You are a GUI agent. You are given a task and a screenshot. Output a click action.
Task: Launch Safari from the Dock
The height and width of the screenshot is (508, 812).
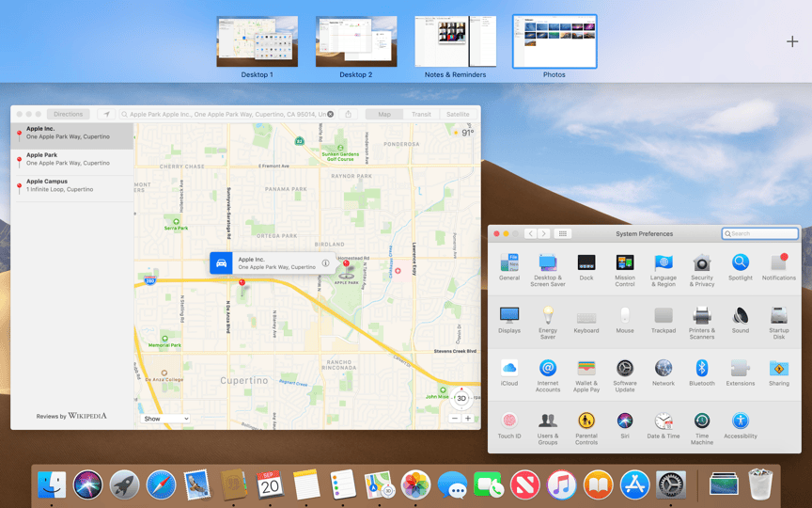pyautogui.click(x=161, y=484)
